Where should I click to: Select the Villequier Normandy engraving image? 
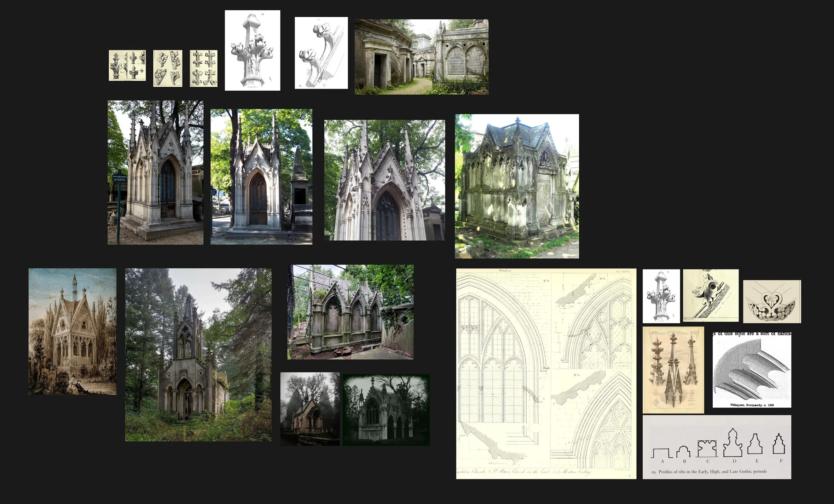point(752,370)
